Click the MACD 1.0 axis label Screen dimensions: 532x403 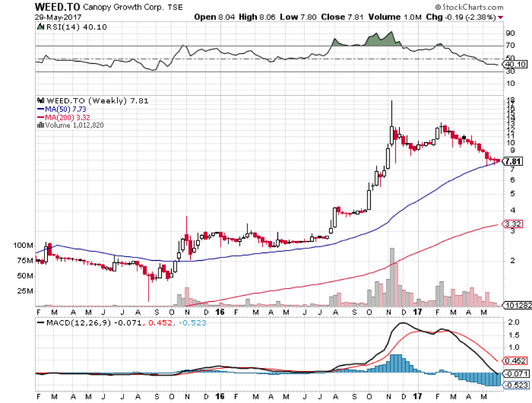coord(513,347)
